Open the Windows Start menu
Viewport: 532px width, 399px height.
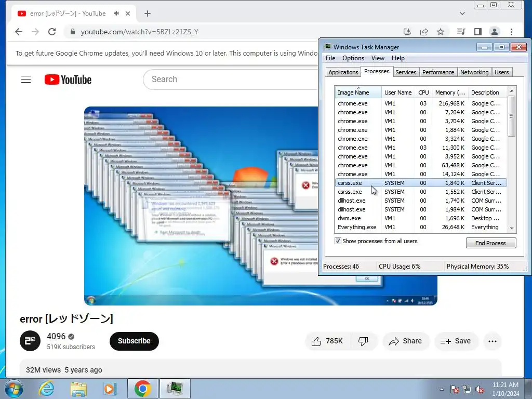14,389
